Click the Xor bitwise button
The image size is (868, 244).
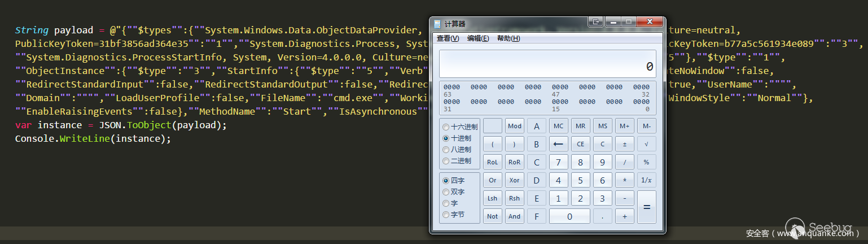(x=514, y=180)
